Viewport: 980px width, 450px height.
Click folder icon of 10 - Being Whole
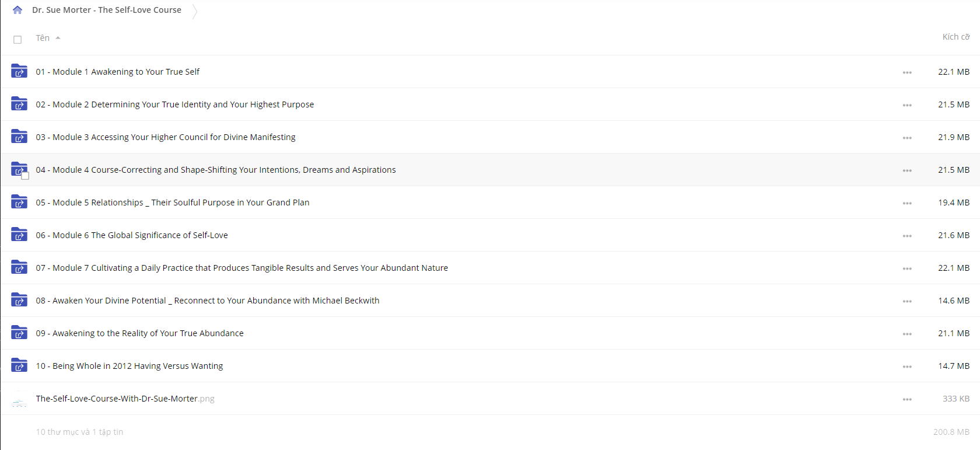[19, 365]
